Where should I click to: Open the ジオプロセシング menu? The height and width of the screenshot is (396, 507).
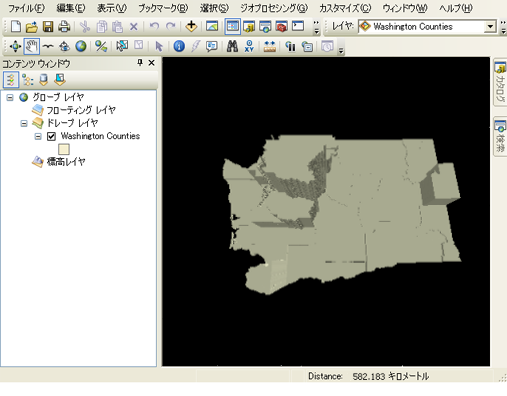(274, 8)
